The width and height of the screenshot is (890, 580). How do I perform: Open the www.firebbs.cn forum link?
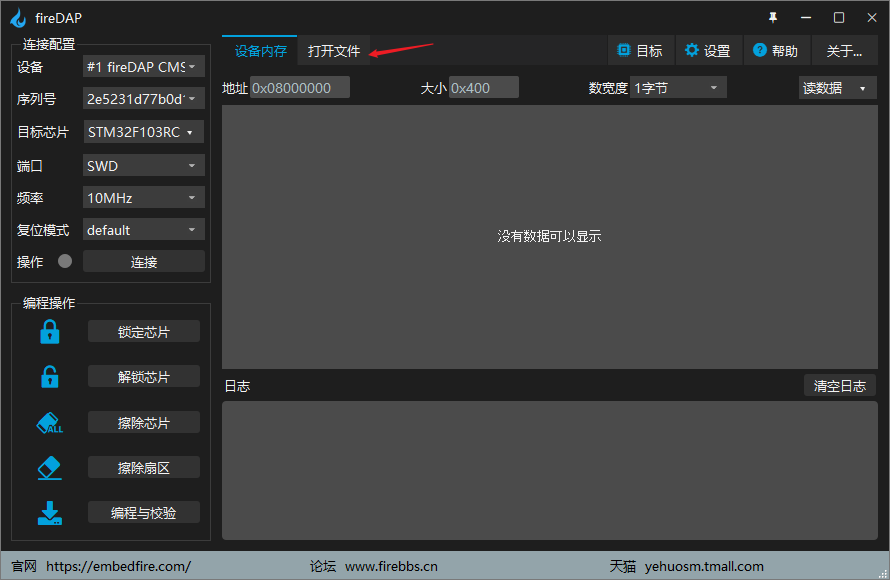click(391, 566)
